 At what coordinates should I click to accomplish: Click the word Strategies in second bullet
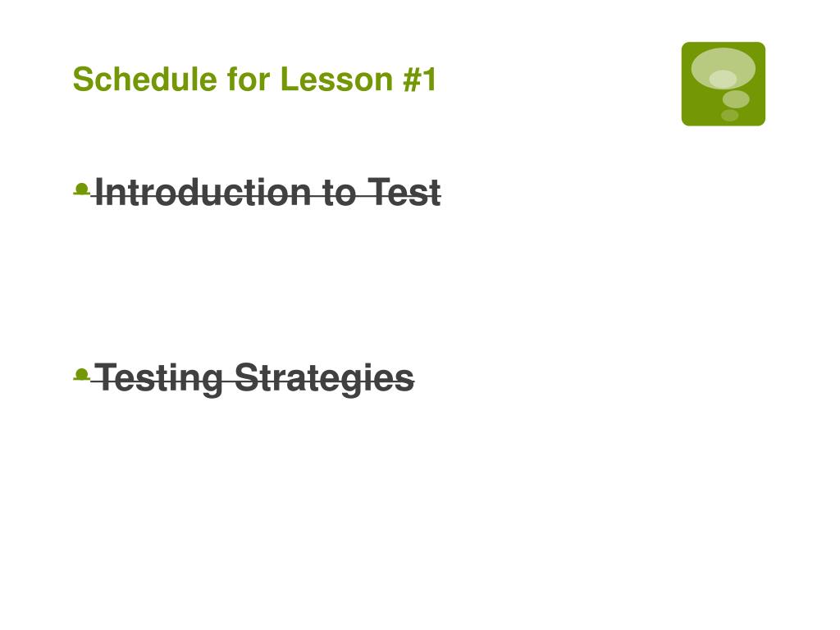(325, 379)
